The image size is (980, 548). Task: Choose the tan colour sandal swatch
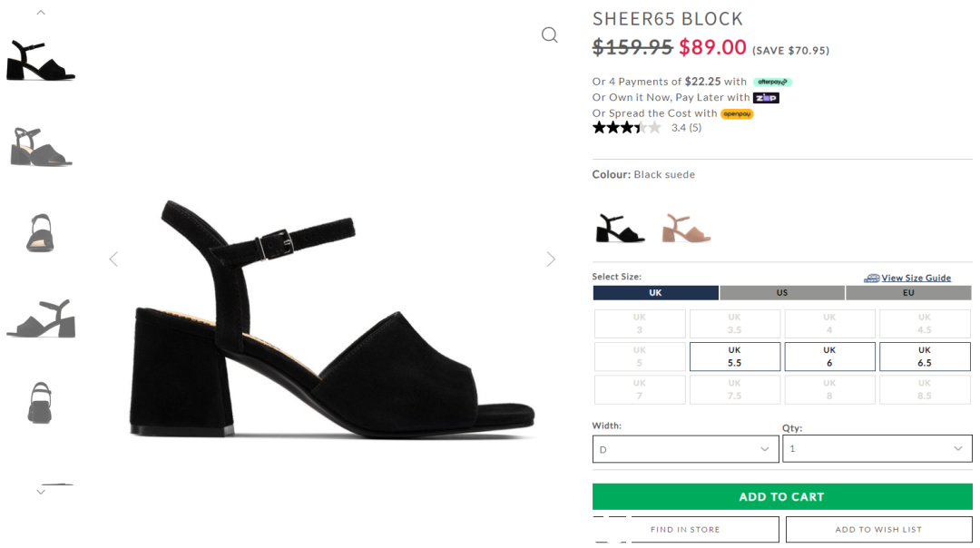pos(686,228)
